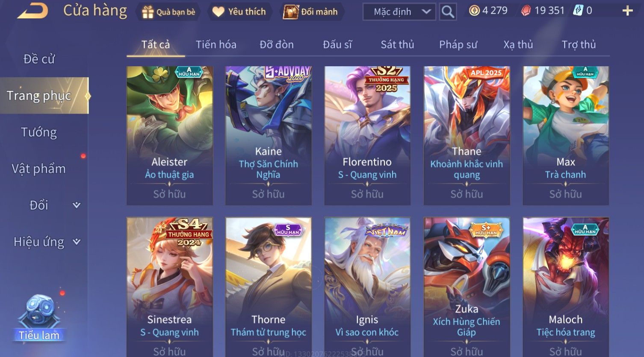The width and height of the screenshot is (644, 357).
Task: Switch to the Pháp sư tab
Action: pos(458,44)
